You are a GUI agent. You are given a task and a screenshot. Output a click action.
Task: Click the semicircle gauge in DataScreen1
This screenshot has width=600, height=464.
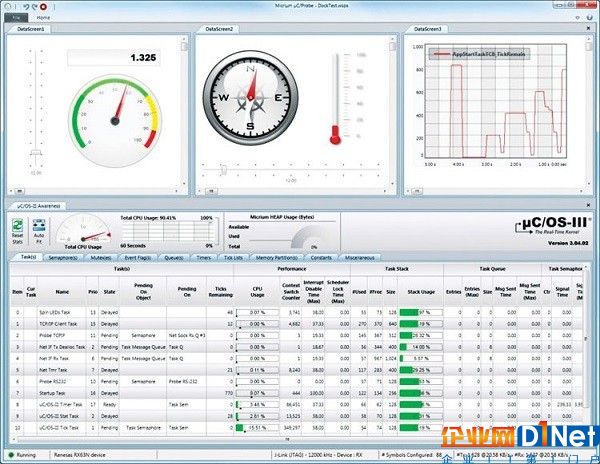[115, 121]
